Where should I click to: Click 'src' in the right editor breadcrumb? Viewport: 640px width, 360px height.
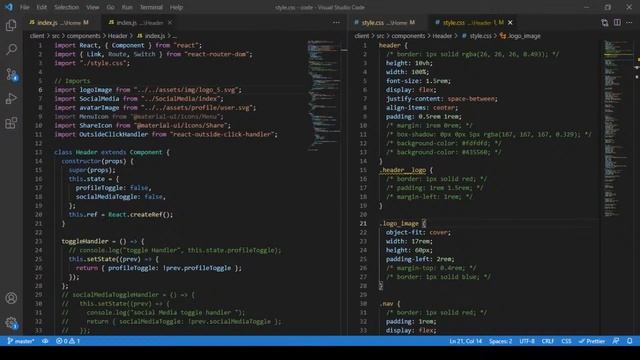pos(380,36)
